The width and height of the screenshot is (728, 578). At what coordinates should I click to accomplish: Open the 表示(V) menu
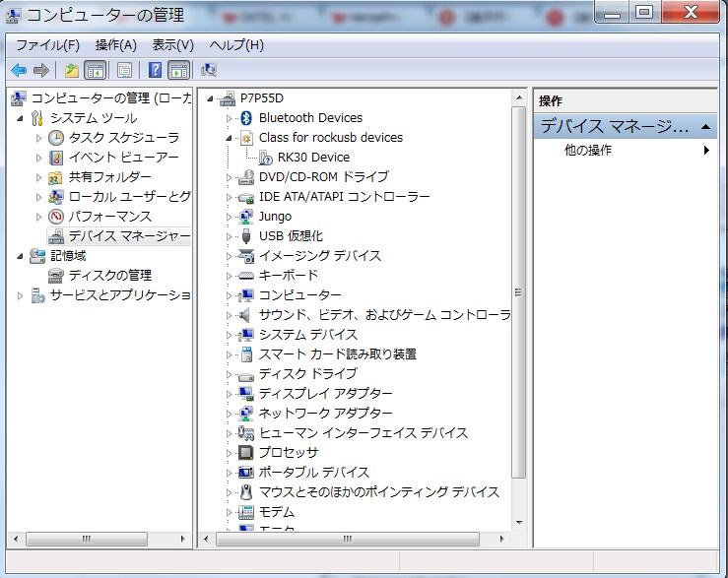pos(172,45)
